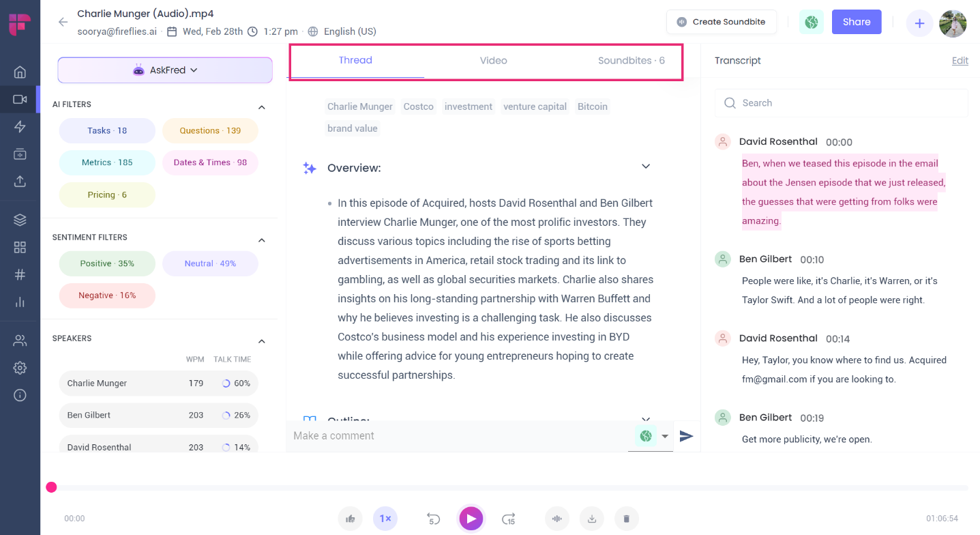Download the meeting recording
The width and height of the screenshot is (980, 535).
pyautogui.click(x=591, y=519)
